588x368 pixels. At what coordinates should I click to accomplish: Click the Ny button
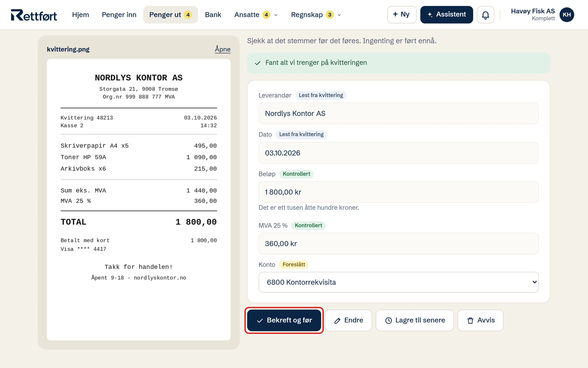pos(402,15)
